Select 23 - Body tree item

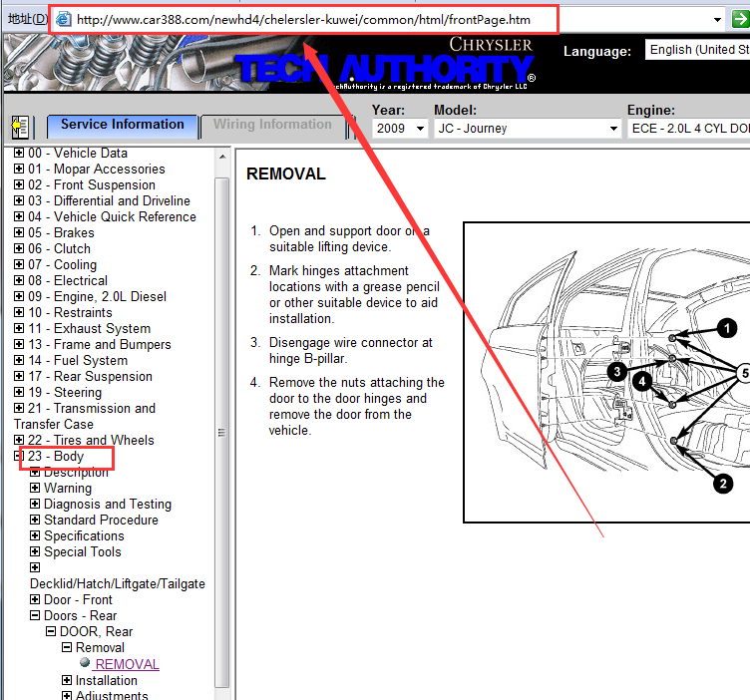56,456
